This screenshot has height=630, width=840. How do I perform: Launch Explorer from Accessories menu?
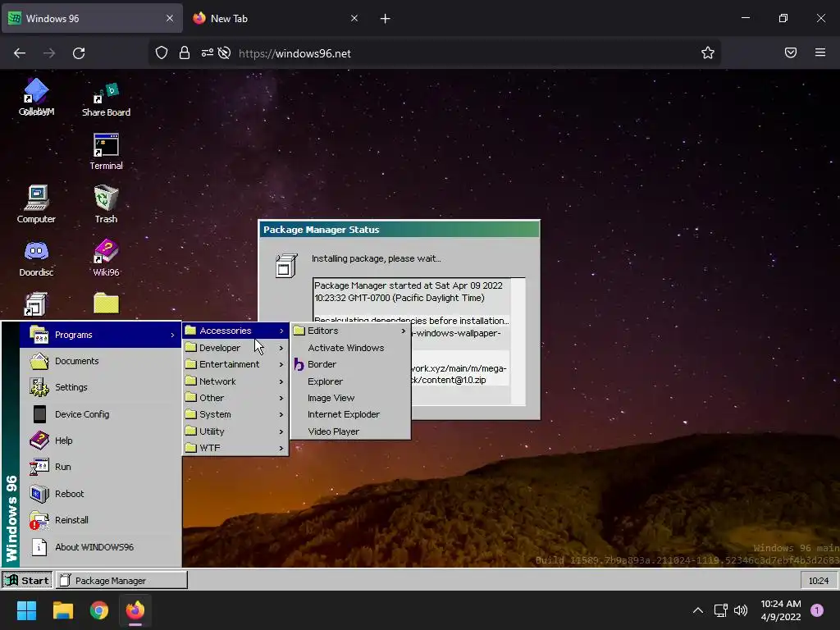pyautogui.click(x=351, y=381)
